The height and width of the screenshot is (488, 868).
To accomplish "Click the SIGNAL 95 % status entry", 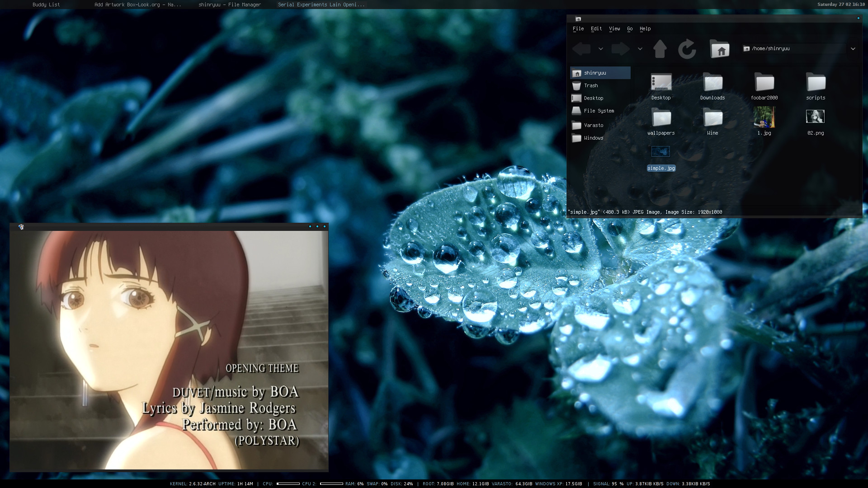I will (608, 484).
